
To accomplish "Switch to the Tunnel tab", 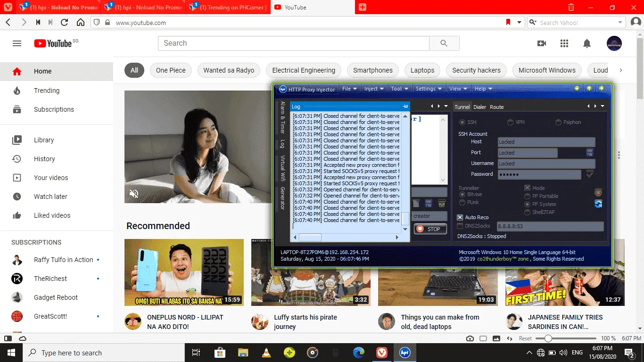I will point(462,107).
